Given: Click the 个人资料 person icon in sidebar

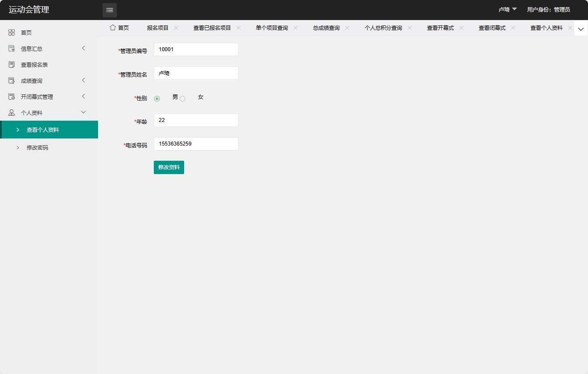Looking at the screenshot, I should pyautogui.click(x=11, y=112).
